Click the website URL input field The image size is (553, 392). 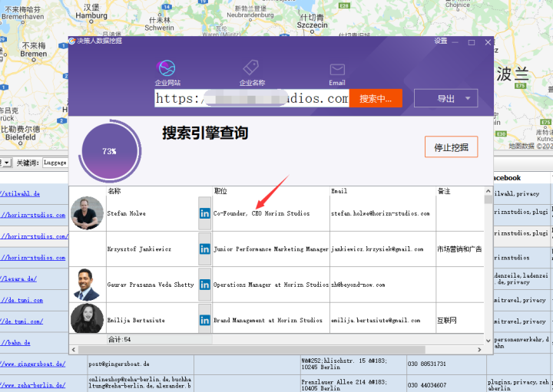[252, 98]
